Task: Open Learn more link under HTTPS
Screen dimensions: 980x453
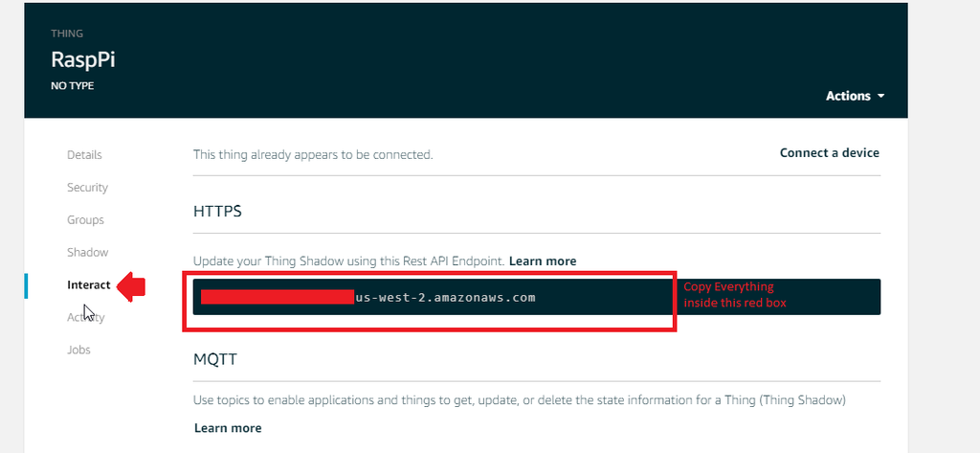Action: click(543, 261)
